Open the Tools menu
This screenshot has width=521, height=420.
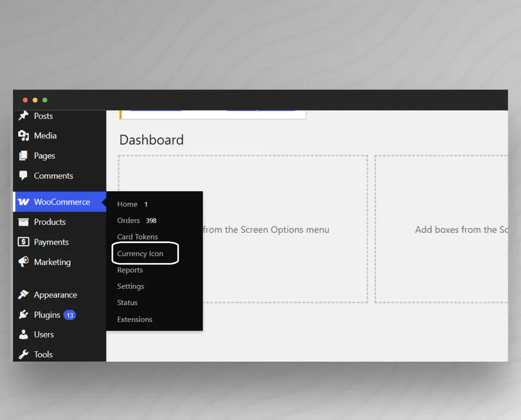coord(43,354)
